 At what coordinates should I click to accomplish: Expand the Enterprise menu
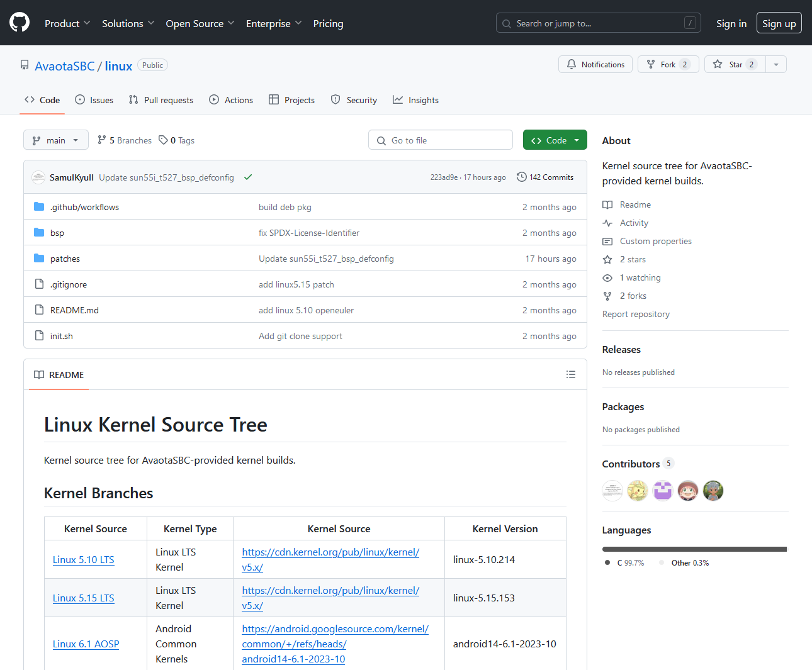click(x=274, y=23)
